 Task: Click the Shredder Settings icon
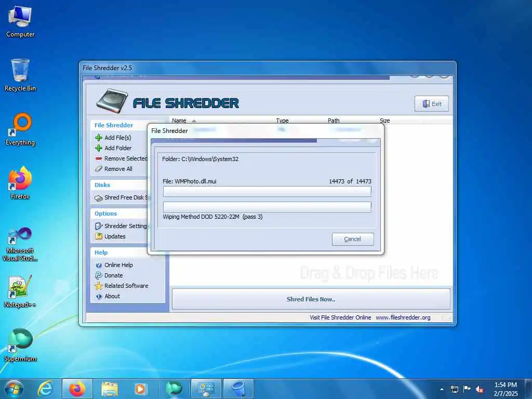click(x=99, y=226)
